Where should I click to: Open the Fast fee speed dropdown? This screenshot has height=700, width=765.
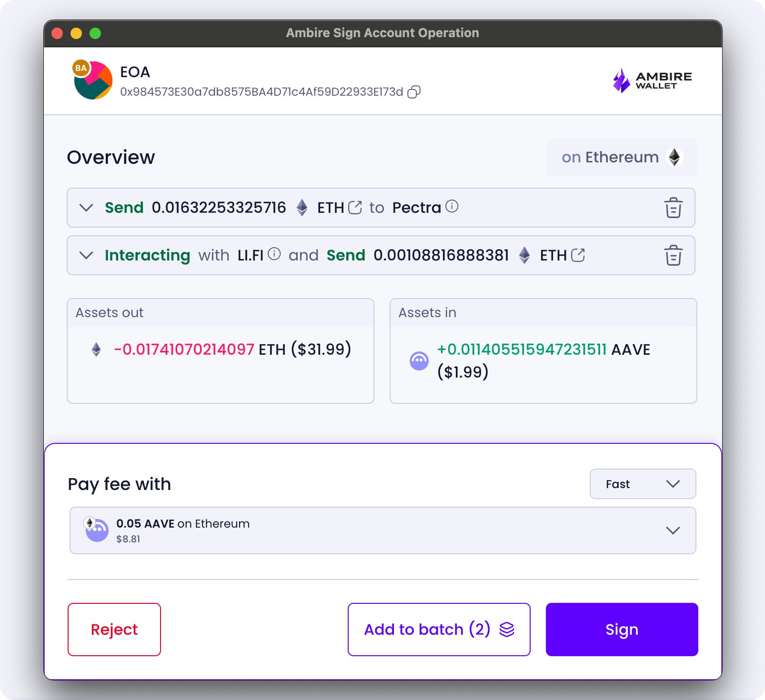643,484
